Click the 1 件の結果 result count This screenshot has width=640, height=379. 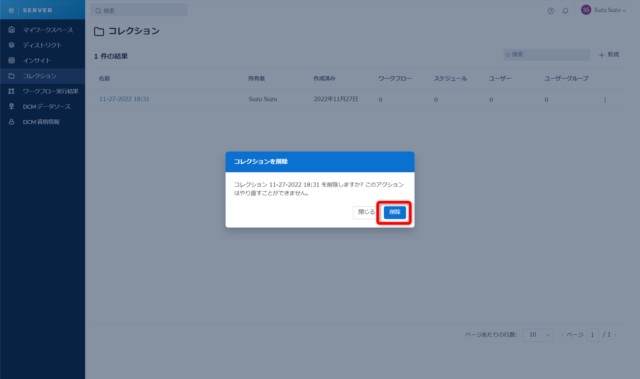(x=111, y=56)
